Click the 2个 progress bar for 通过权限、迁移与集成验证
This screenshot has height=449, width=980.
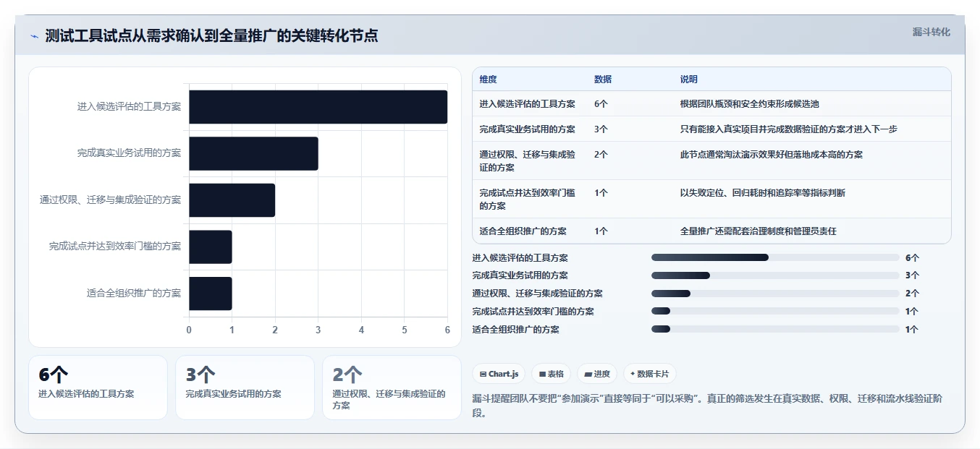pos(775,294)
